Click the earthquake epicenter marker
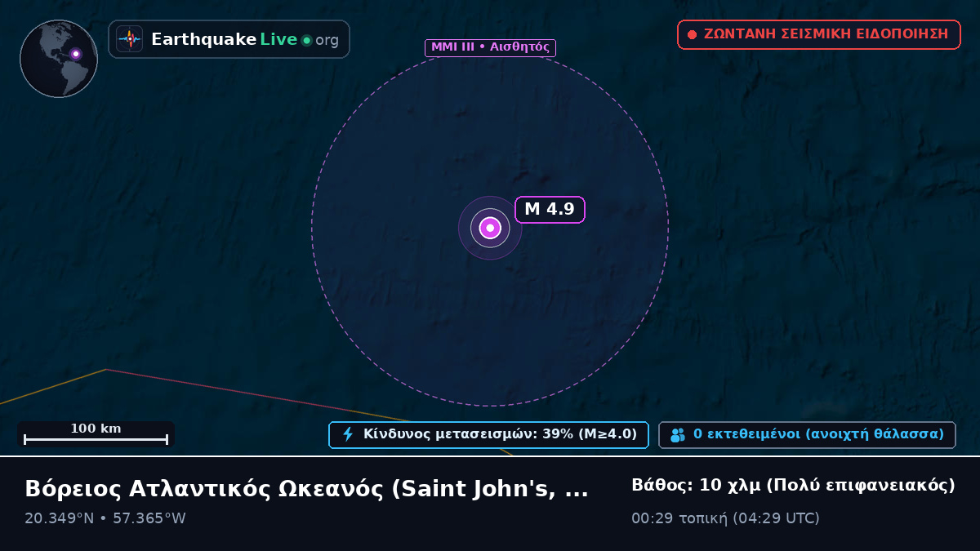This screenshot has height=551, width=980. [490, 228]
